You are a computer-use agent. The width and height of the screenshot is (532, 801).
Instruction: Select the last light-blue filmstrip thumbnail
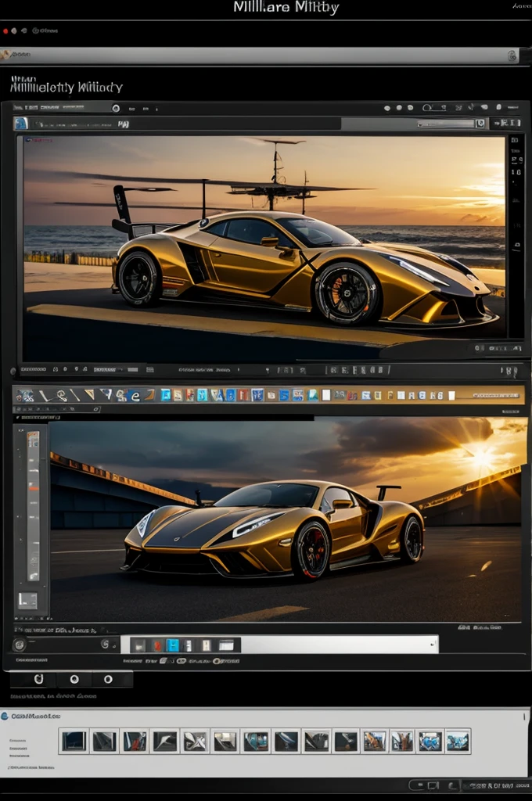458,741
